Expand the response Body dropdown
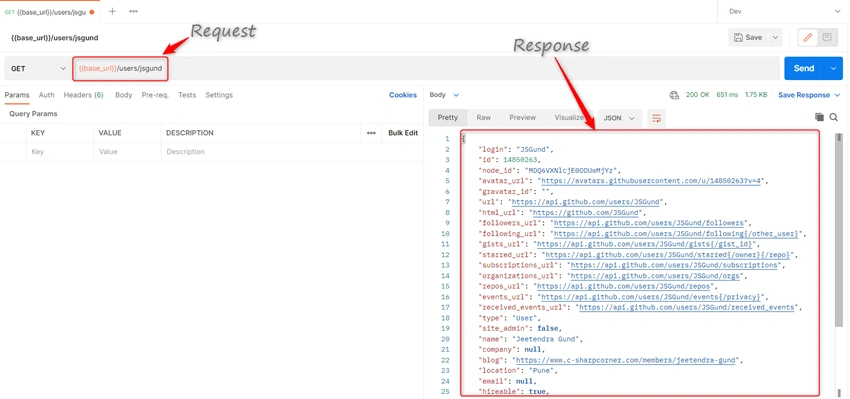 pyautogui.click(x=444, y=95)
